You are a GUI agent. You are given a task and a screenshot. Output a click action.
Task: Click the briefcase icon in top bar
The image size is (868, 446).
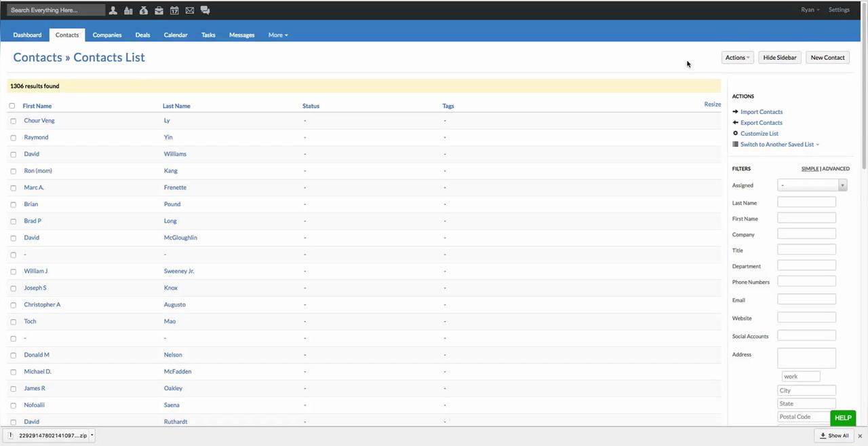click(x=159, y=10)
